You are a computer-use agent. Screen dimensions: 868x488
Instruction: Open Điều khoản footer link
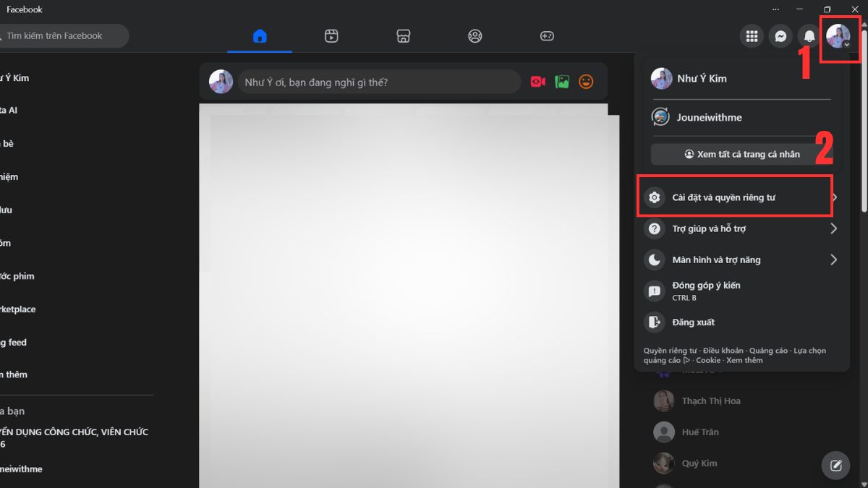[723, 351]
